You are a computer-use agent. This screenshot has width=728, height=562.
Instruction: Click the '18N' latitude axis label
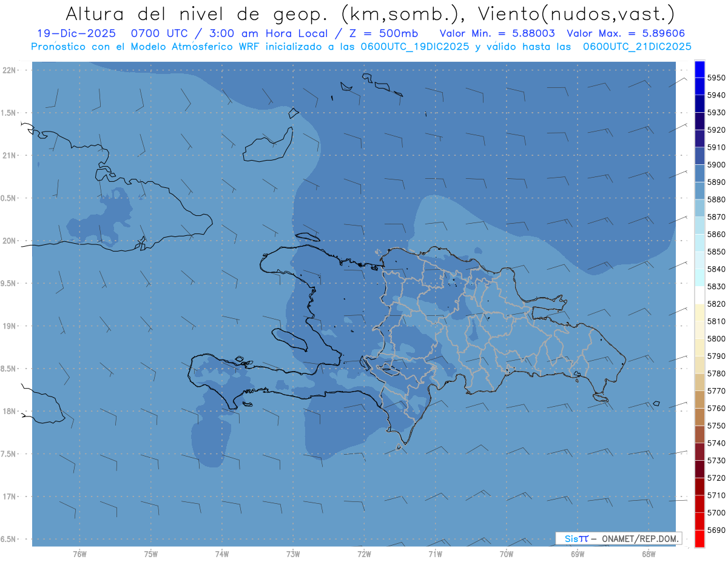point(10,411)
